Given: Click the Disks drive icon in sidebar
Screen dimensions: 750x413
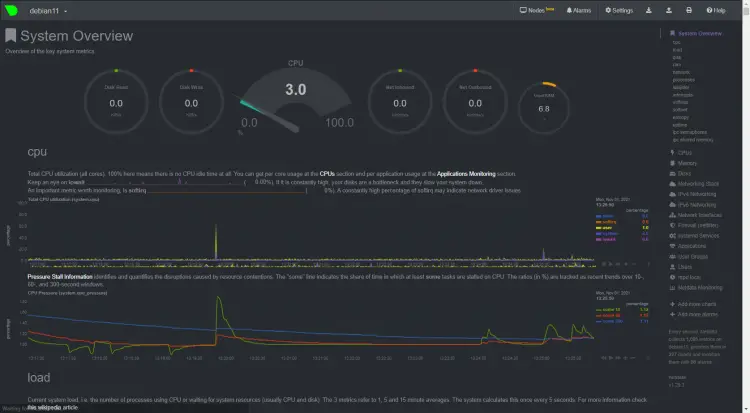Looking at the screenshot, I should click(673, 173).
